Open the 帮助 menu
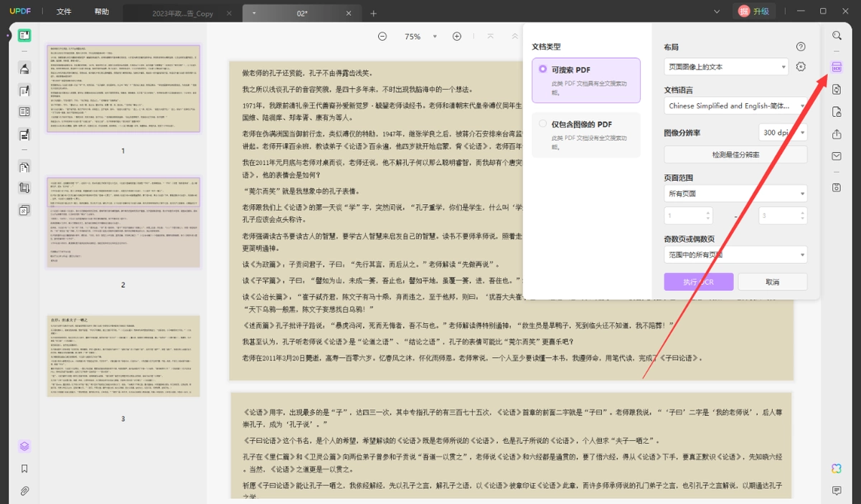Viewport: 861px width, 504px height. 102,12
